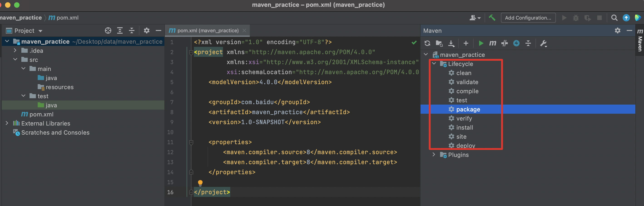
Task: Select the compile lifecycle goal
Action: (467, 91)
